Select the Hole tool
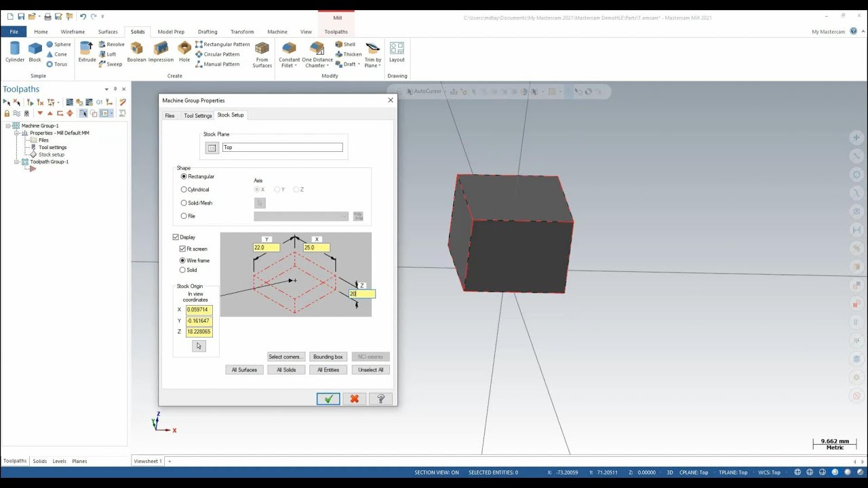The width and height of the screenshot is (868, 488). pos(184,52)
